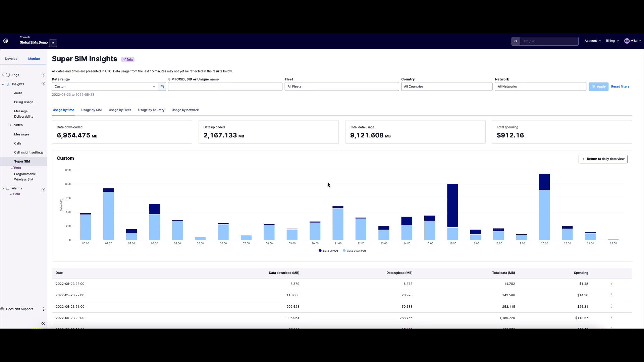Open Call insight settings
The width and height of the screenshot is (644, 362).
point(29,153)
